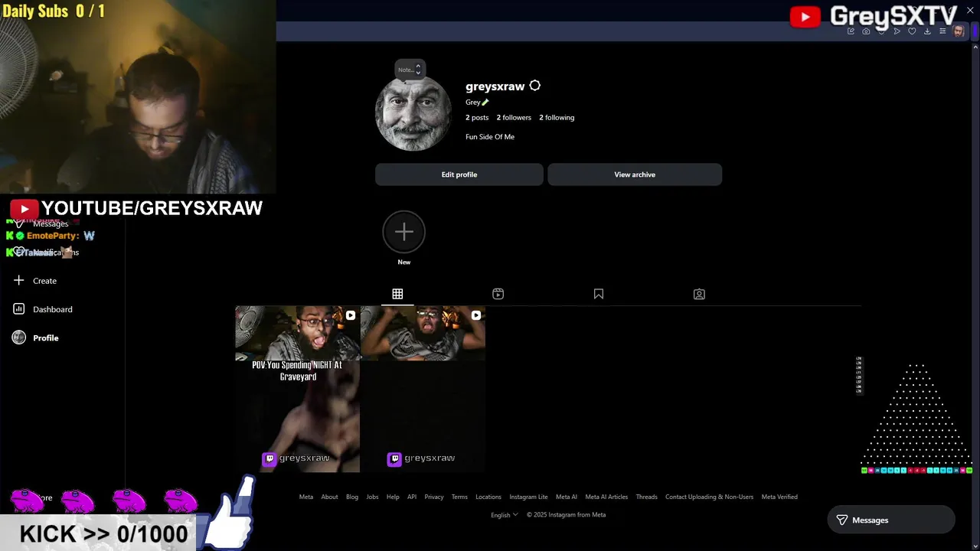Click the browser edit page icon in toolbar
Viewport: 980px width, 551px height.
(851, 31)
